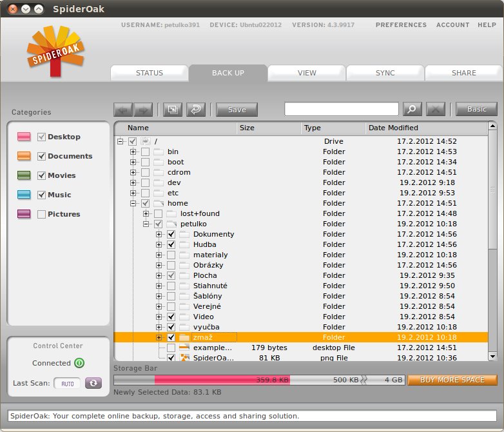The height and width of the screenshot is (432, 504).
Task: Collapse the petulko folder node
Action: pyautogui.click(x=146, y=224)
